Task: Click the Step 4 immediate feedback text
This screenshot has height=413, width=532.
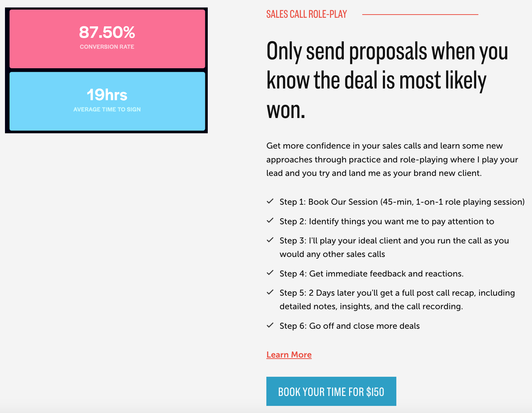Action: point(371,274)
